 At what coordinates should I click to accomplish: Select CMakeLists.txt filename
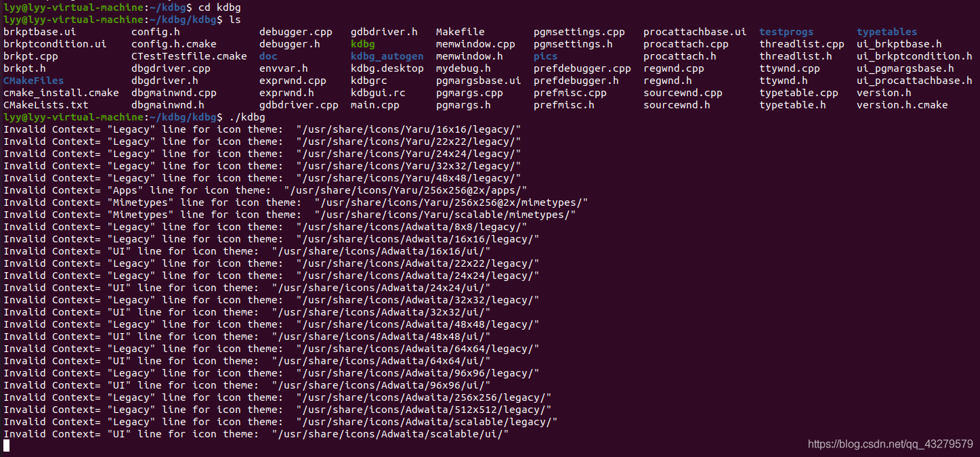[45, 105]
